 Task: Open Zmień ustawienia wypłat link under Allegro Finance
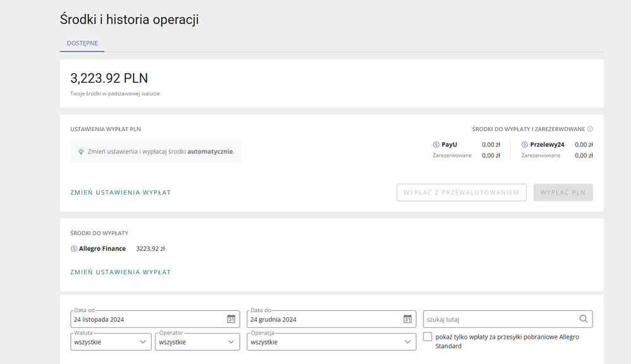(x=120, y=272)
